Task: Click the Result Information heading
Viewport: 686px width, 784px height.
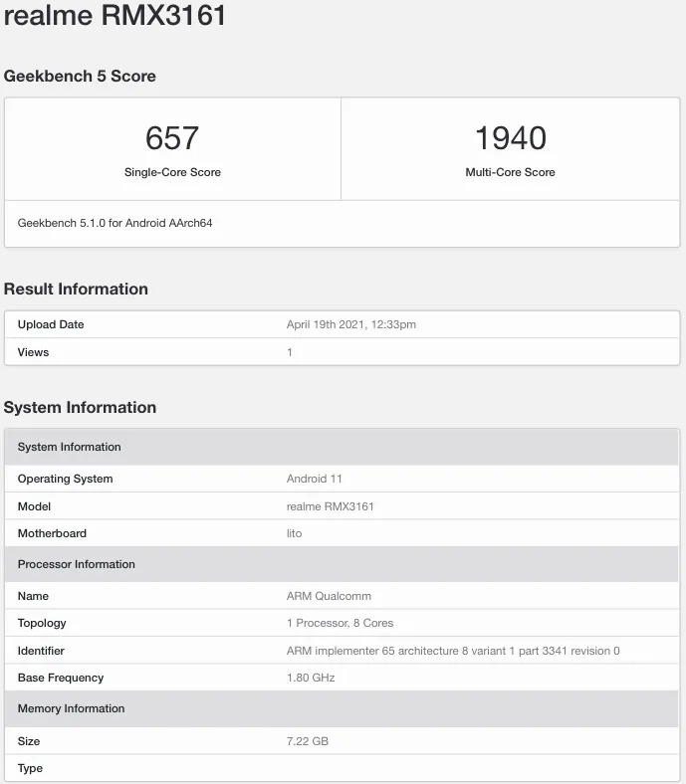Action: [x=76, y=290]
